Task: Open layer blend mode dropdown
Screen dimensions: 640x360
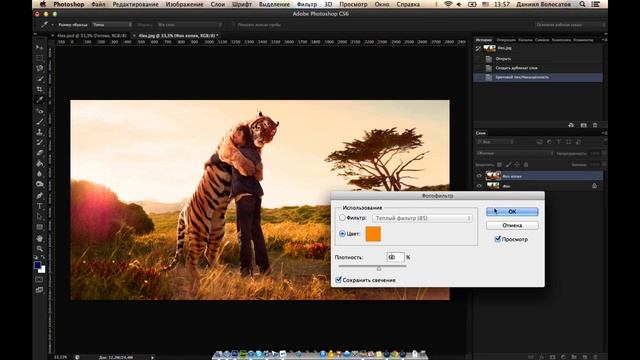Action: tap(515, 153)
